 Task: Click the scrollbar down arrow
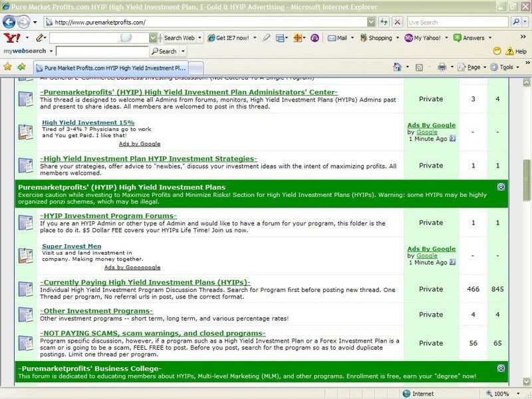pyautogui.click(x=526, y=382)
